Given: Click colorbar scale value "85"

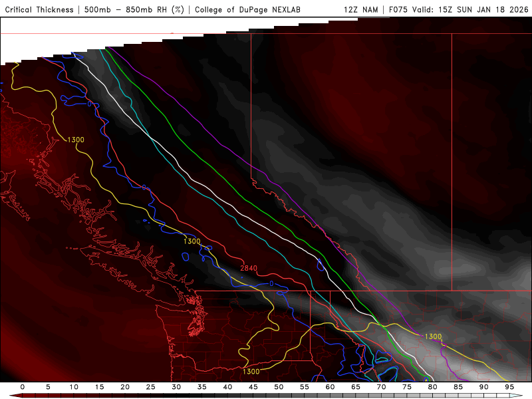Looking at the screenshot, I should [x=458, y=387].
